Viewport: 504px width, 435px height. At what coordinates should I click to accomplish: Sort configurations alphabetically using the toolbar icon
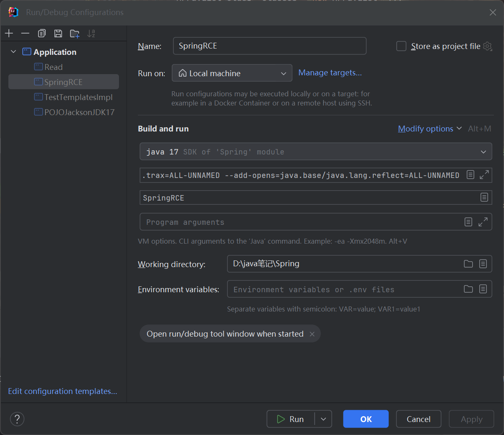[91, 33]
